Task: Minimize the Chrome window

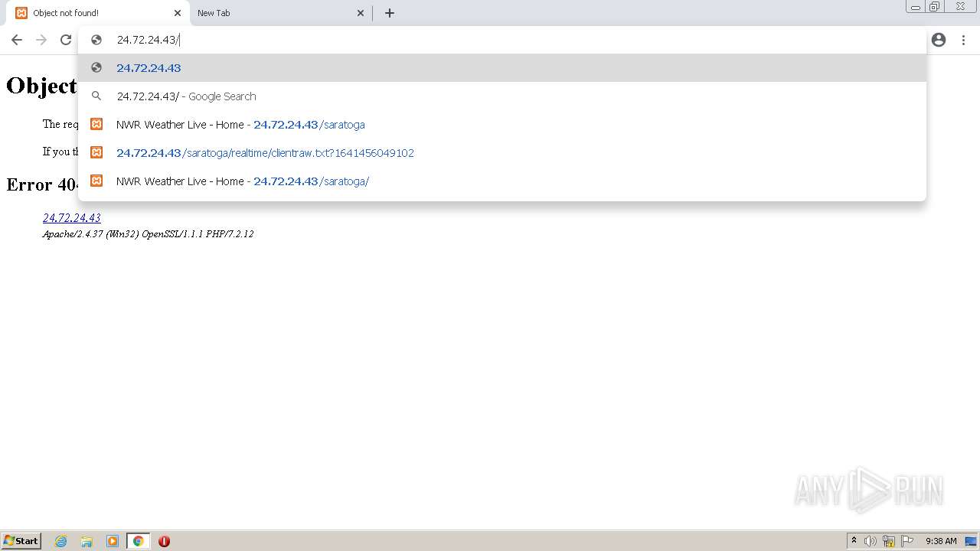Action: [x=916, y=7]
